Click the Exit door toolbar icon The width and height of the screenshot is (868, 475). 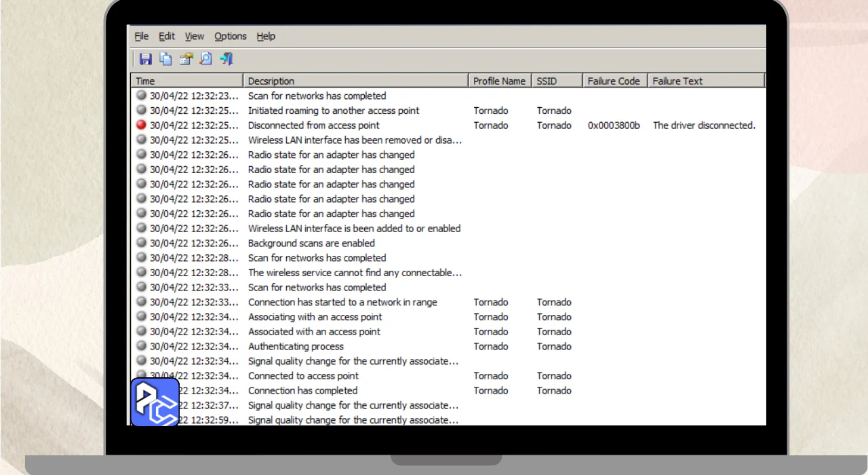(226, 59)
